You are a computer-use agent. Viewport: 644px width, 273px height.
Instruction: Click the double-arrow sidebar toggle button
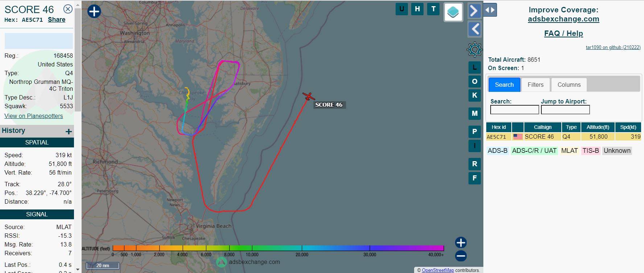[x=490, y=10]
